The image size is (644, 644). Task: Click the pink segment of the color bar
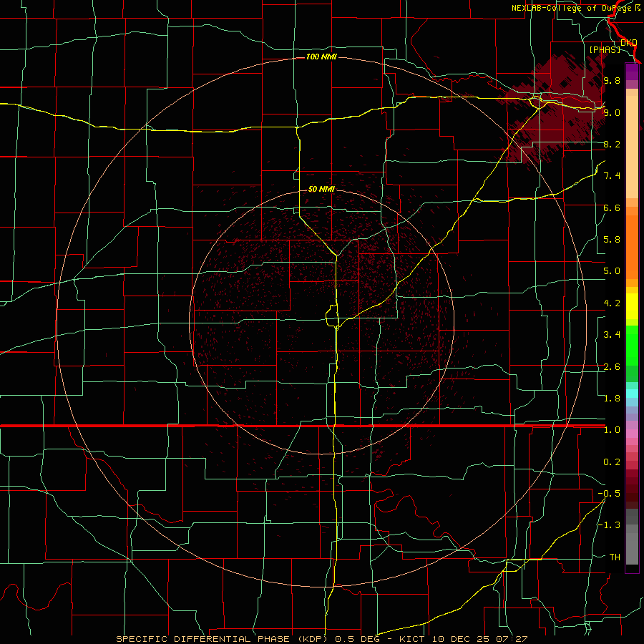(632, 434)
